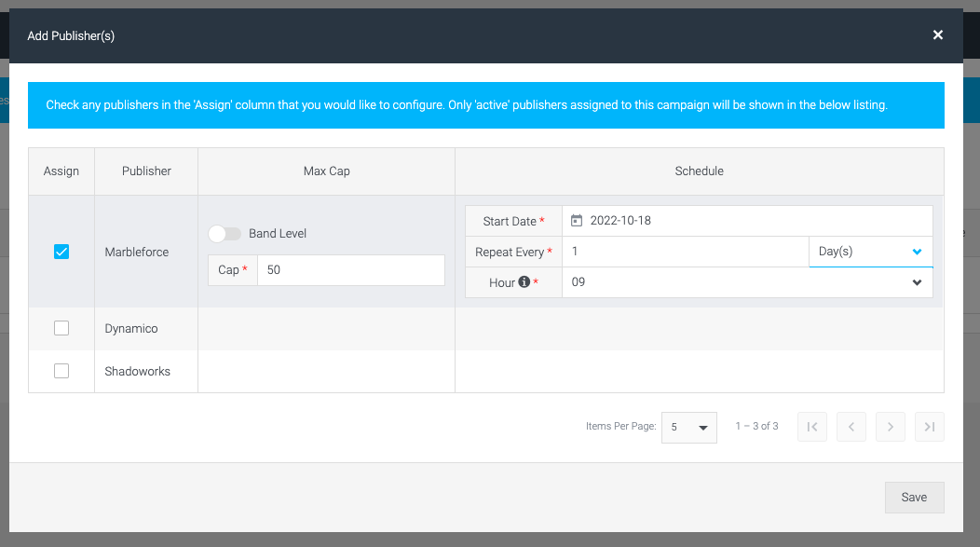Click the Max Cap column header
This screenshot has height=547, width=980.
326,171
